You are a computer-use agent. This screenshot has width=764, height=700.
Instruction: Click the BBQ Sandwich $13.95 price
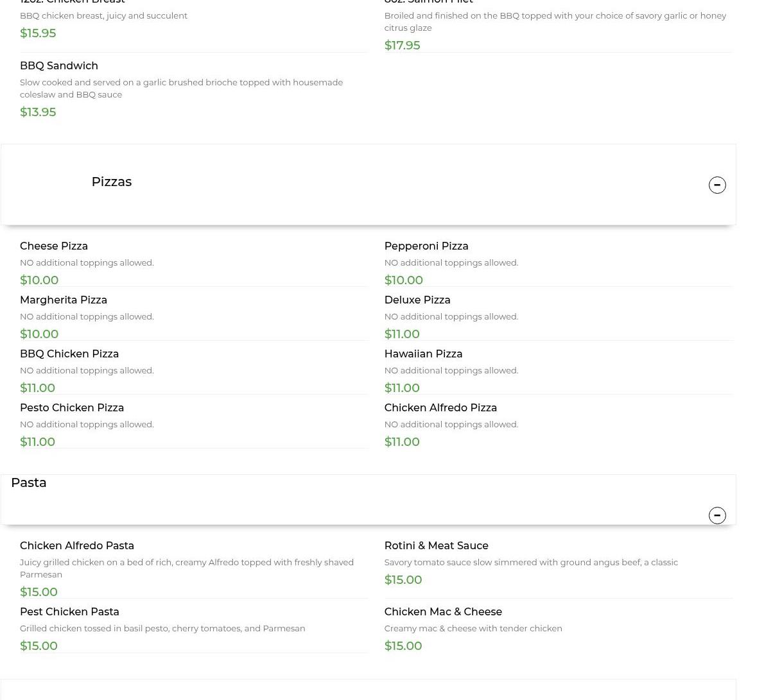tap(38, 112)
